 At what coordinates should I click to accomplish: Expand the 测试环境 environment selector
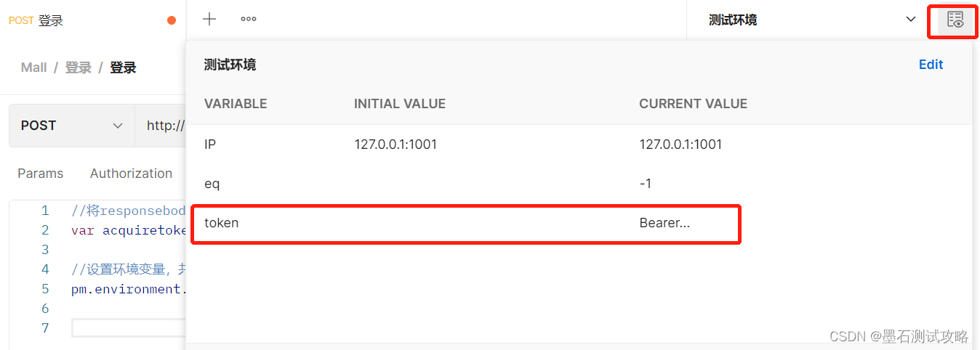tap(811, 20)
